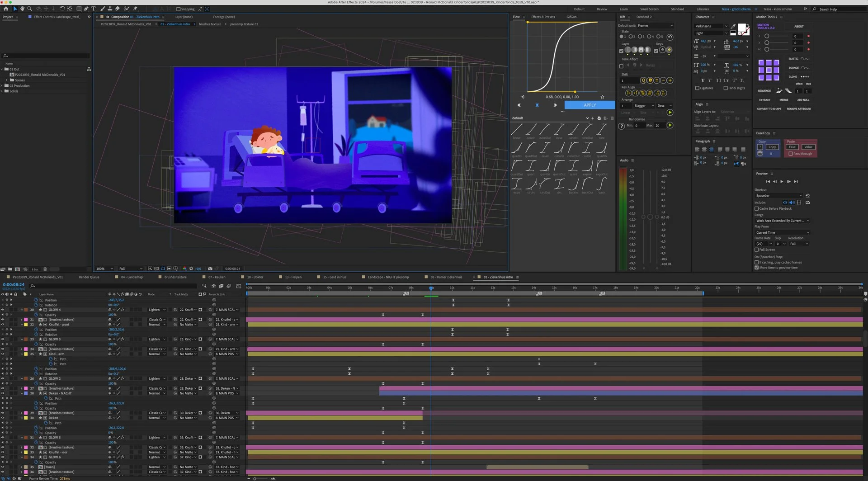The image size is (868, 481).
Task: Click the Flow APPLY button
Action: pos(590,105)
